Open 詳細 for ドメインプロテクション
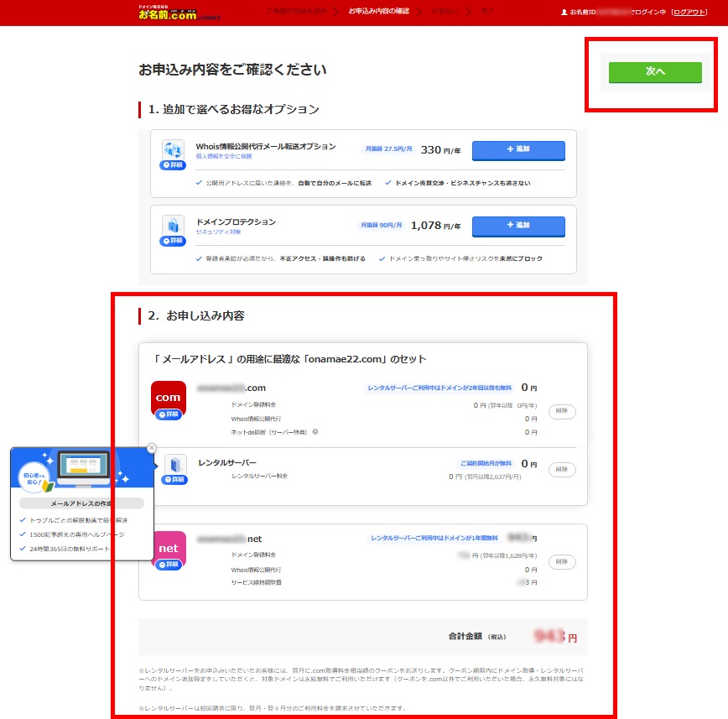Image resolution: width=728 pixels, height=719 pixels. point(173,241)
